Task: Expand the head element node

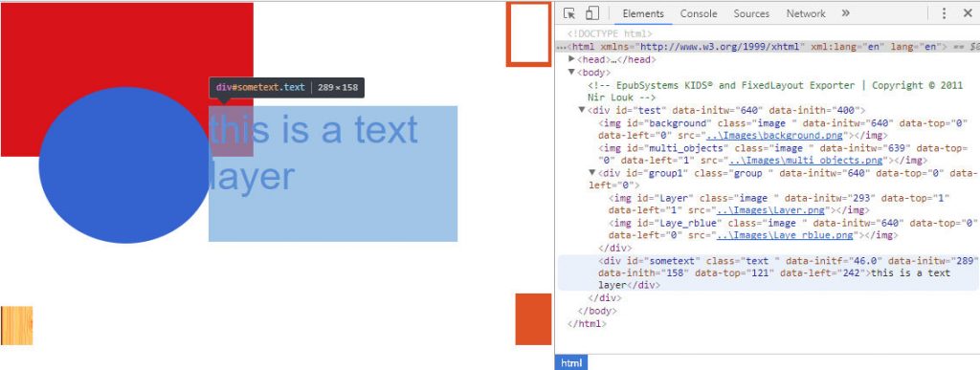Action: 572,59
